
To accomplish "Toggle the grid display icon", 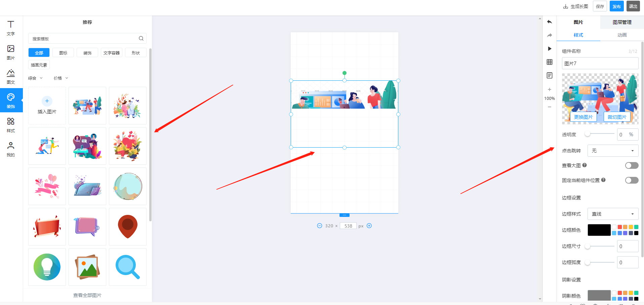I will click(550, 62).
